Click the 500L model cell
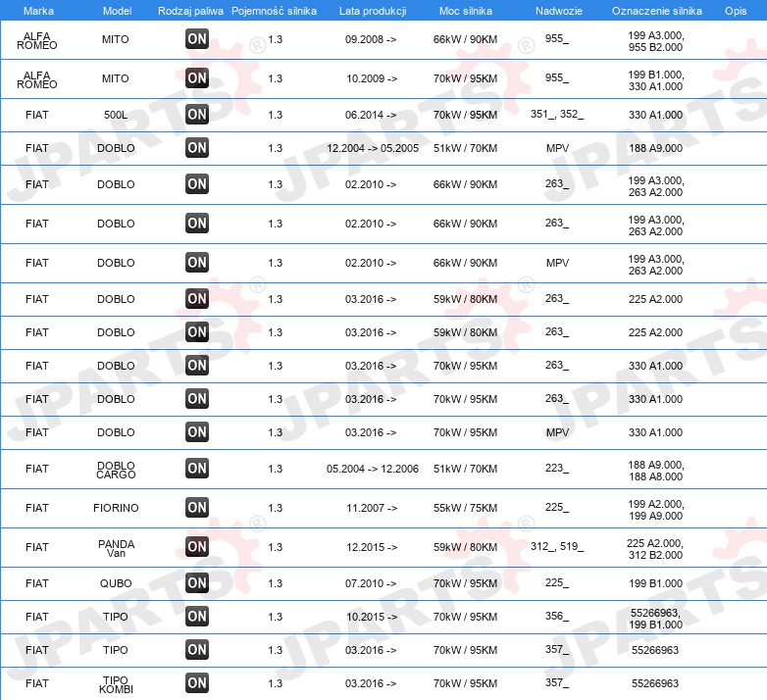 coord(116,115)
